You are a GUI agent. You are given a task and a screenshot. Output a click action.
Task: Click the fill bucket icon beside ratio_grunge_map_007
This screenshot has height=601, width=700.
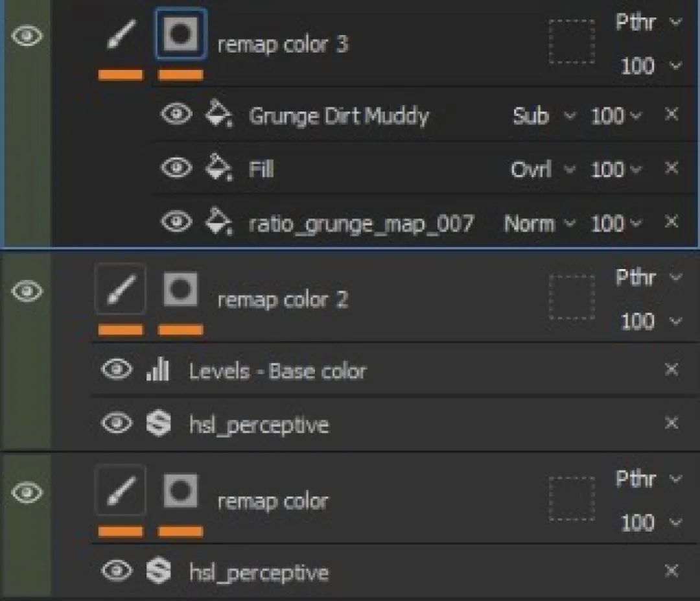218,224
